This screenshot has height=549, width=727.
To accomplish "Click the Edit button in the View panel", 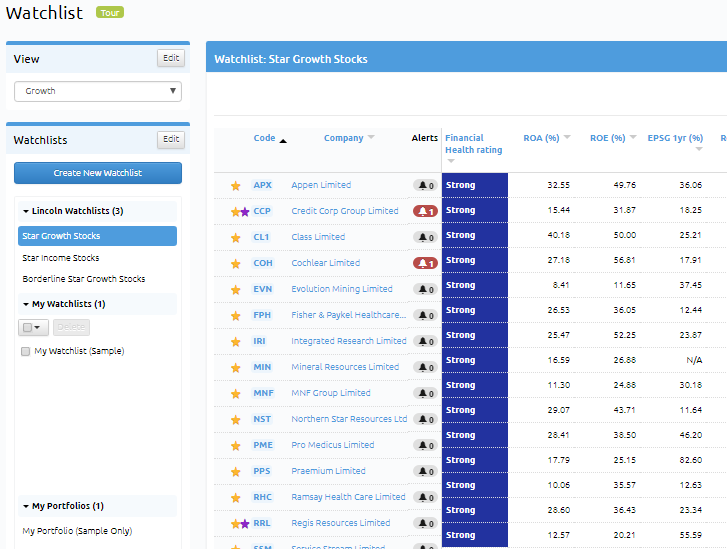I will click(171, 58).
